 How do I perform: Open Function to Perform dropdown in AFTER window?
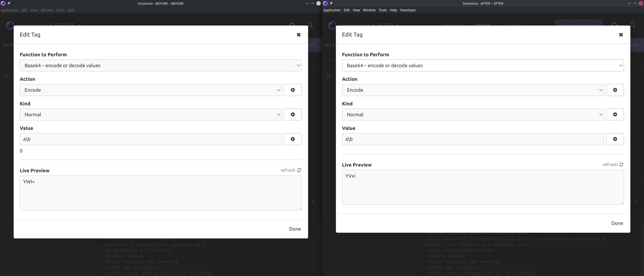[x=483, y=65]
